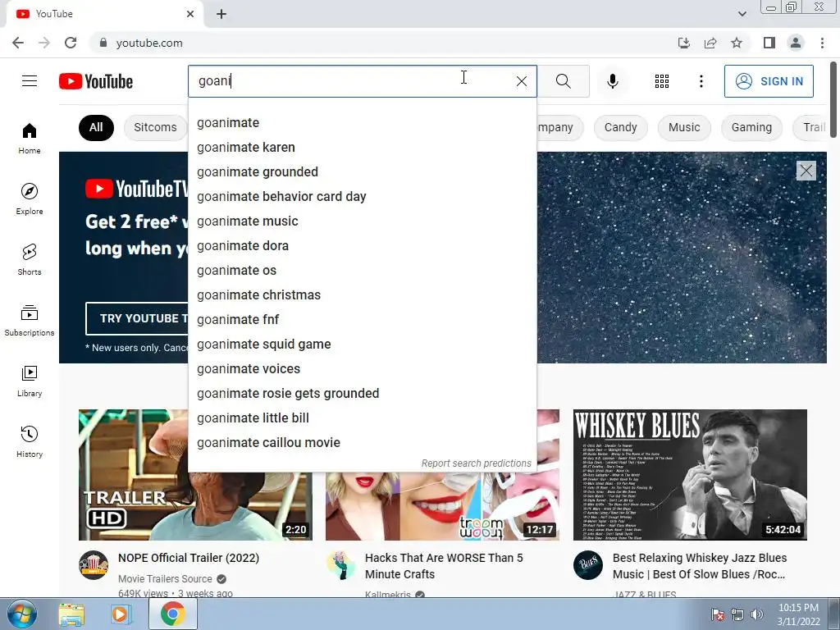The width and height of the screenshot is (840, 630).
Task: Open Best Relaxing Whiskey Jazz Blues title
Action: pos(700,566)
